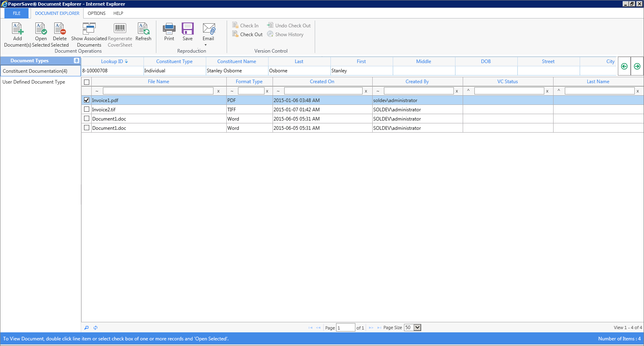The height and width of the screenshot is (346, 644).
Task: Toggle the select-all checkbox in header
Action: (x=86, y=82)
